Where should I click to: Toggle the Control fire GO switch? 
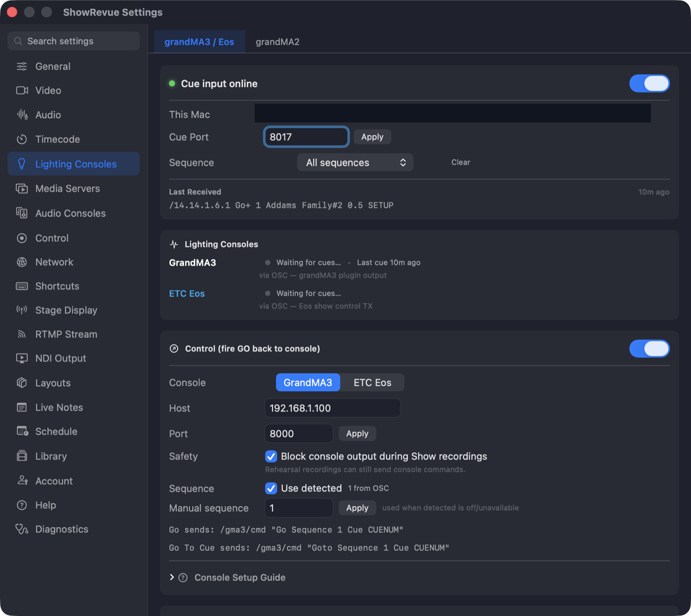click(x=650, y=349)
